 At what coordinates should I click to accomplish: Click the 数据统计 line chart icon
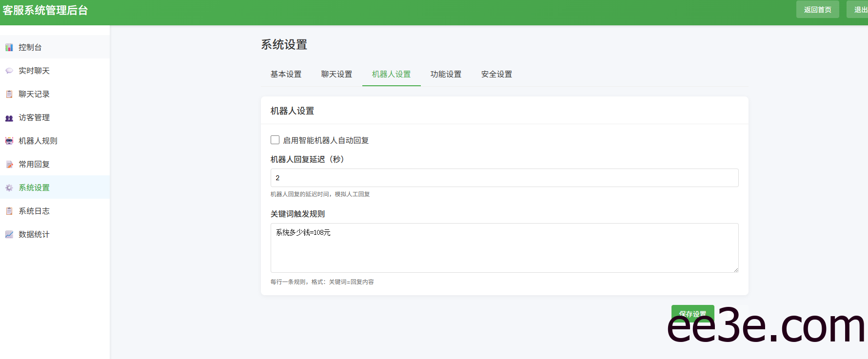[9, 234]
